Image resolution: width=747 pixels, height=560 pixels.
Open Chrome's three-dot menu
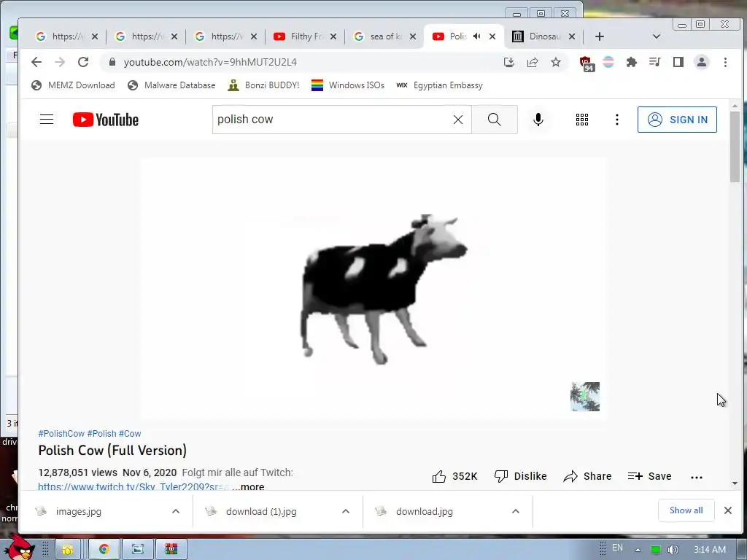click(725, 62)
